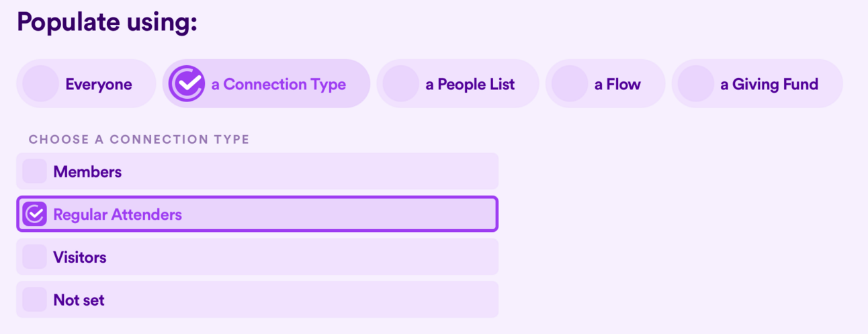Click the 'a Connection Type' label text
This screenshot has height=334, width=868.
tap(279, 85)
